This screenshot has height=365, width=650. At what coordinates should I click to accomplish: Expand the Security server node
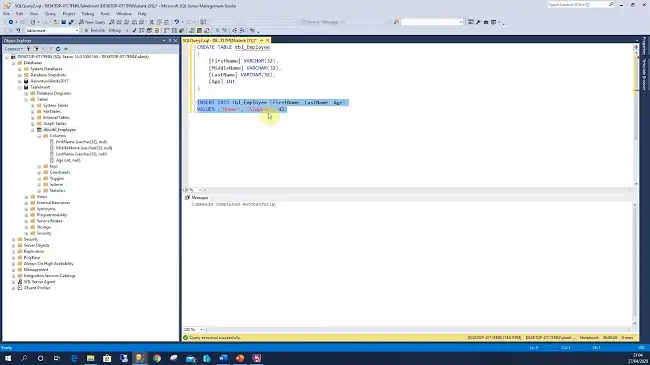click(14, 239)
